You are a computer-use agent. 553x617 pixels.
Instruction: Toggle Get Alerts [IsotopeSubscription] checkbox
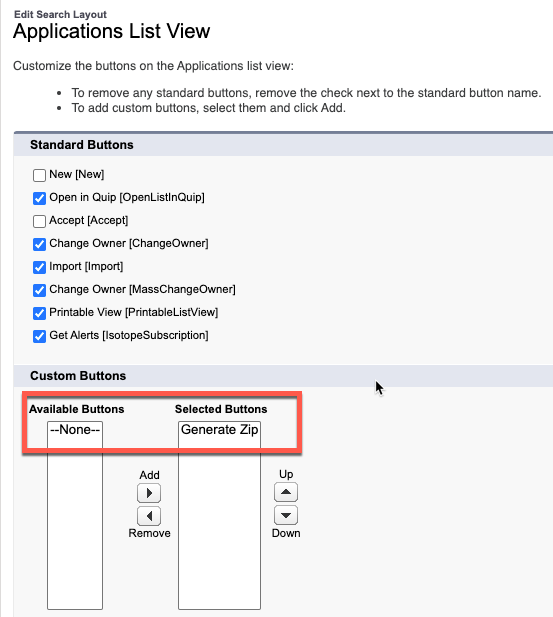[x=39, y=336]
